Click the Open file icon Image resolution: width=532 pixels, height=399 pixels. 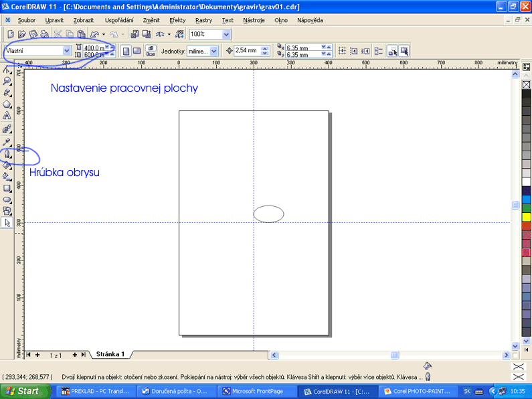click(x=22, y=34)
